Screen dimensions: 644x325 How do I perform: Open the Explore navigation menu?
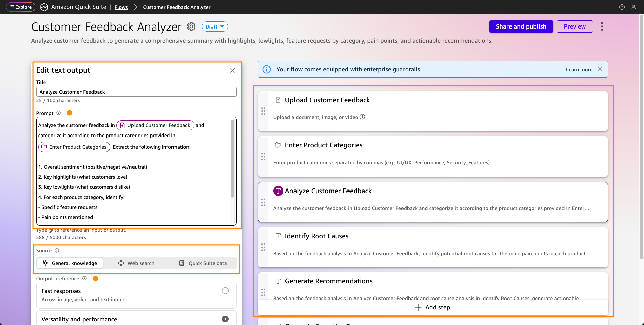tap(21, 7)
